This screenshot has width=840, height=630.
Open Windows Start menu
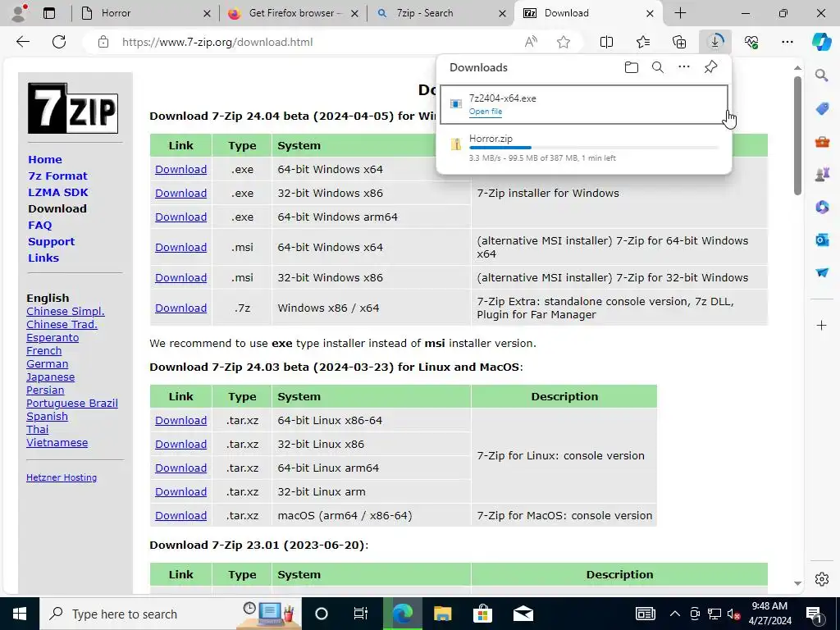click(20, 614)
